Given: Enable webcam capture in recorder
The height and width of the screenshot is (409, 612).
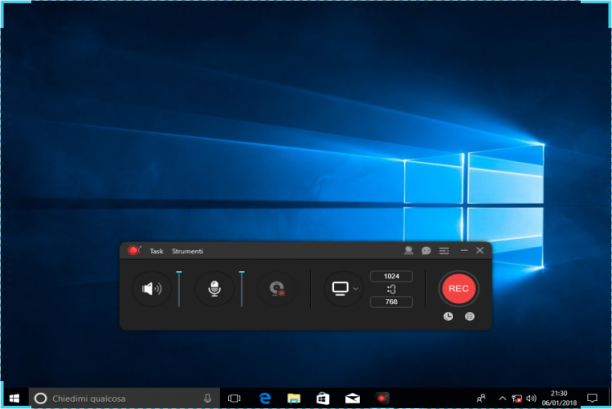Looking at the screenshot, I should point(277,289).
